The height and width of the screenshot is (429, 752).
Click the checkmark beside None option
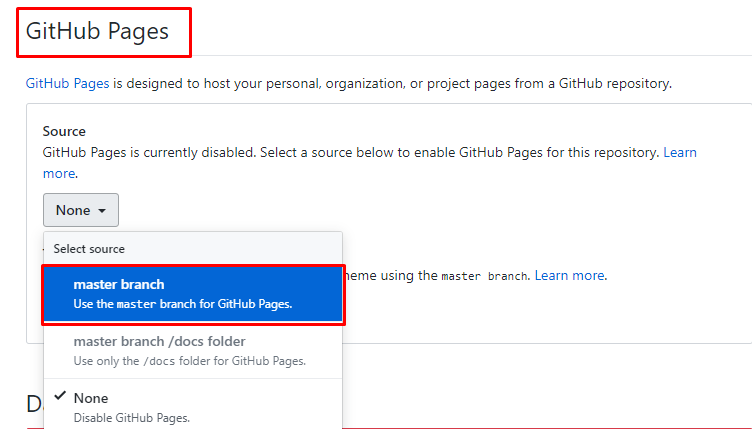point(60,396)
